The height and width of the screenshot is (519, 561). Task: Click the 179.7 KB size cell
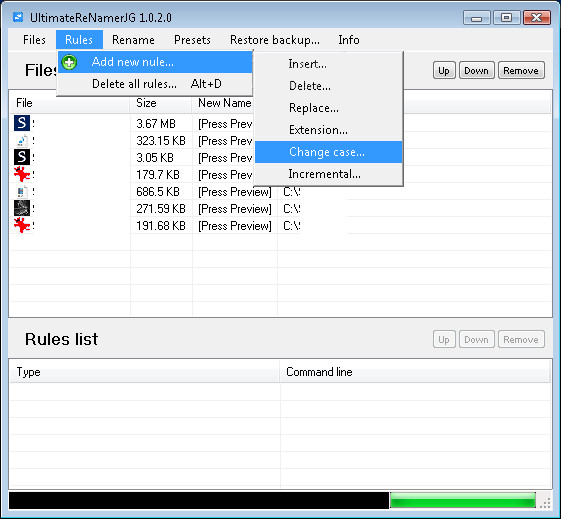tap(158, 175)
